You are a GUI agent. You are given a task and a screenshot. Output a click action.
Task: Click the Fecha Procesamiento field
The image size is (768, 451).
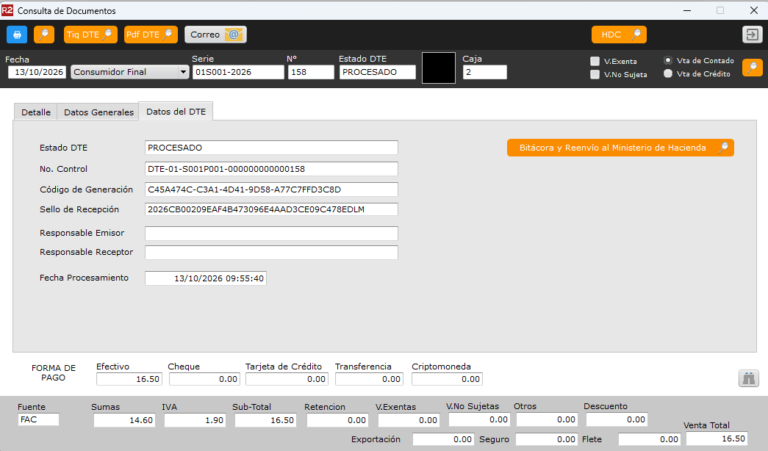tap(206, 278)
